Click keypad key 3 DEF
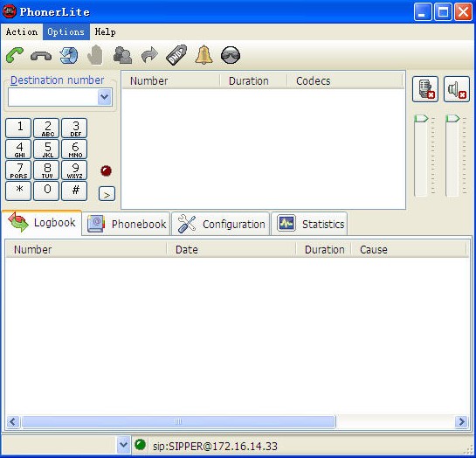 tap(74, 128)
